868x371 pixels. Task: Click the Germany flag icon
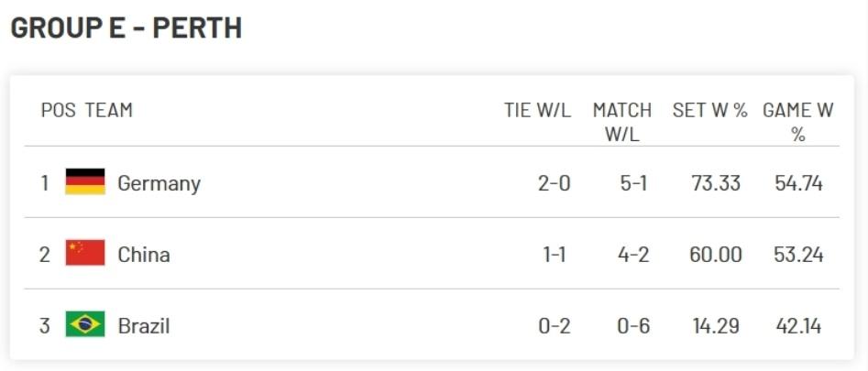click(85, 182)
